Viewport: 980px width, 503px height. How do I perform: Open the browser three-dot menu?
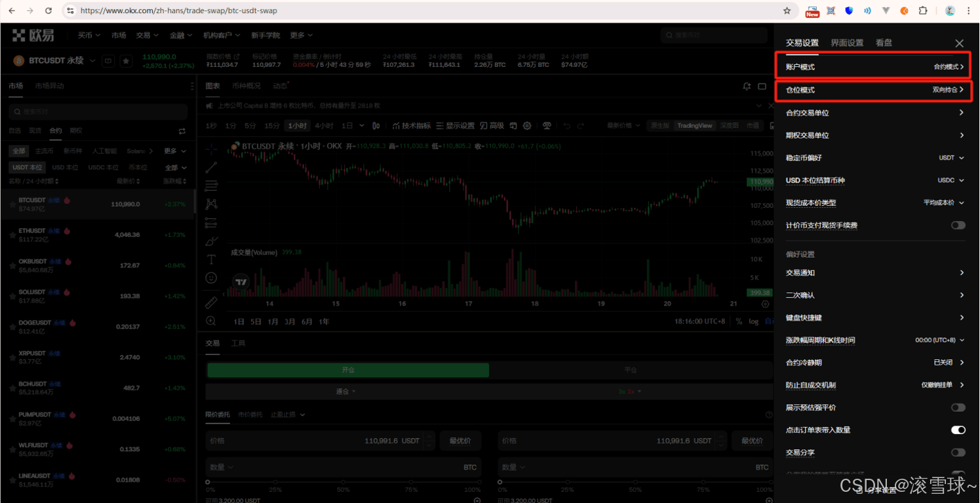coord(969,10)
